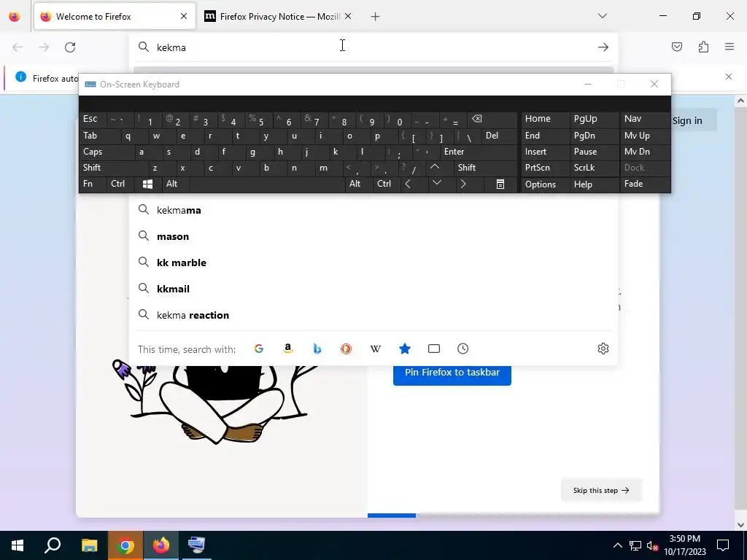The height and width of the screenshot is (560, 747).
Task: Open Windows Start menu
Action: pos(18,545)
